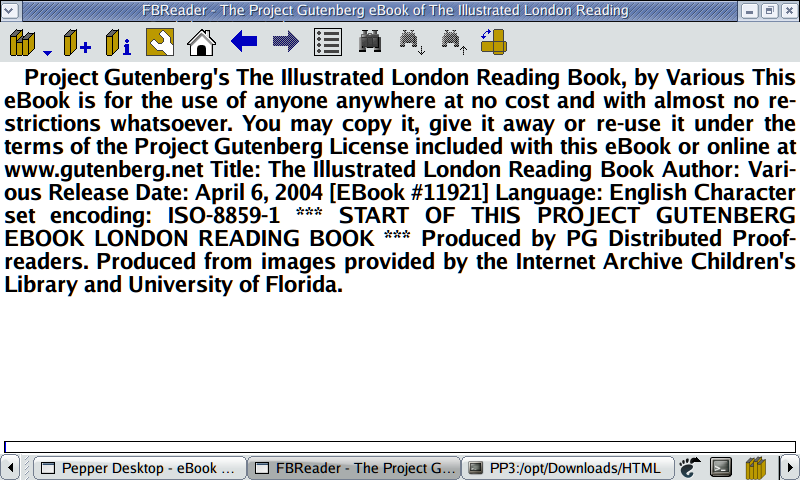Open the table of contents icon
This screenshot has height=480, width=800.
(x=328, y=42)
